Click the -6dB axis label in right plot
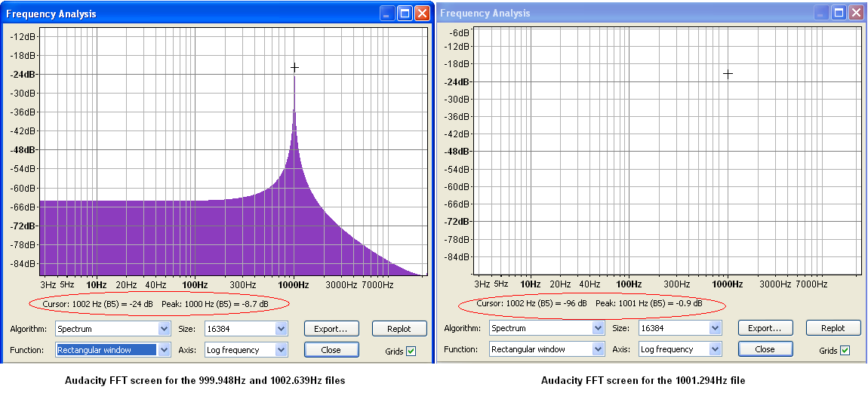 pyautogui.click(x=460, y=32)
